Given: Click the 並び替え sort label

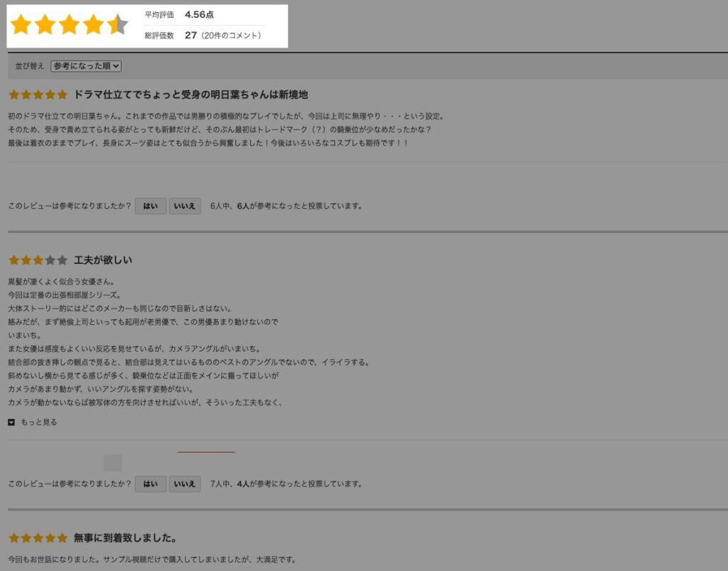Looking at the screenshot, I should (x=30, y=66).
